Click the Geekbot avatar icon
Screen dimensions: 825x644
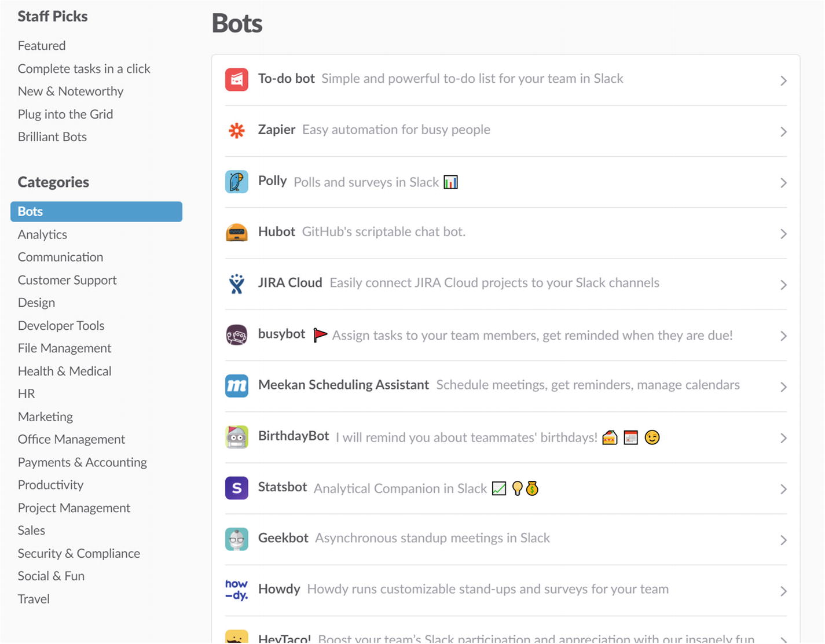(x=237, y=539)
